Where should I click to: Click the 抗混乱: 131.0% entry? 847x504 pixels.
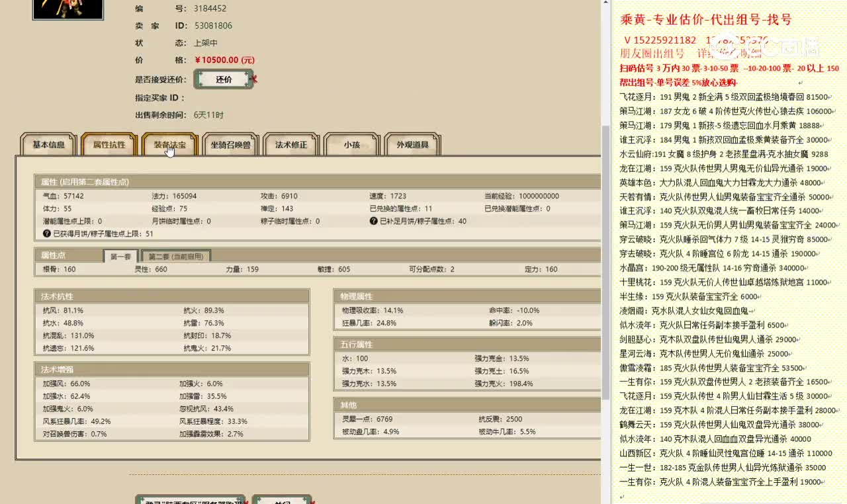pyautogui.click(x=68, y=335)
